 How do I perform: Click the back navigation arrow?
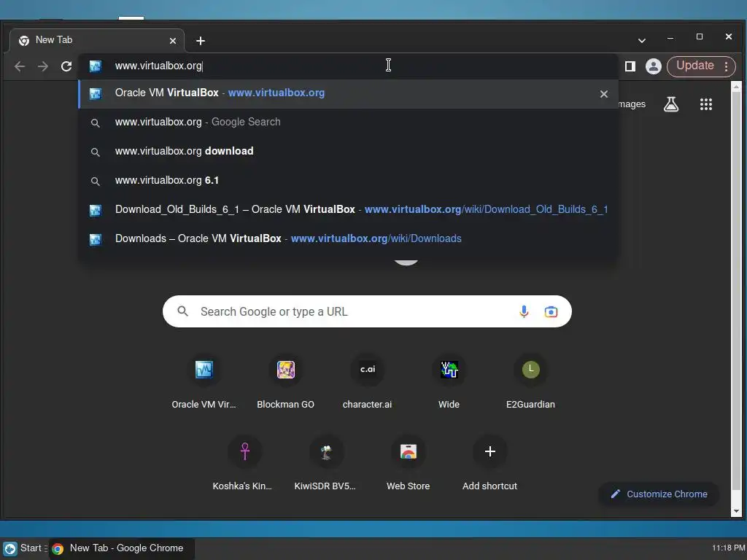pos(20,66)
